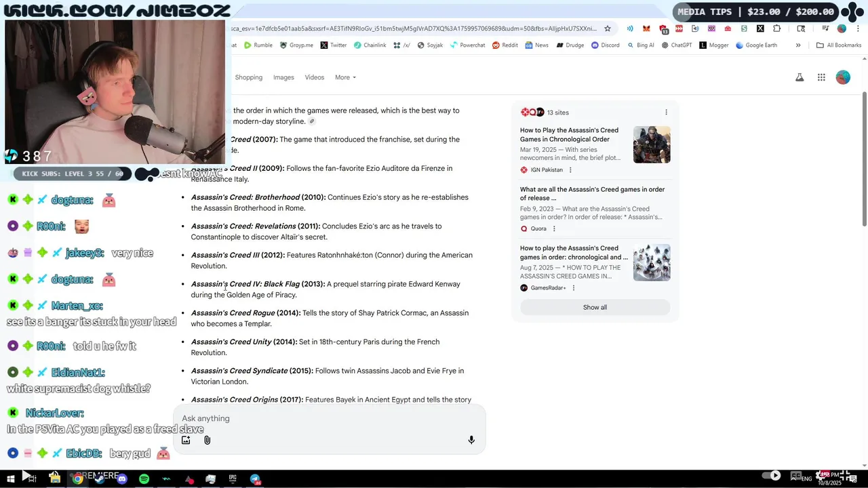Switch to the Shopping search tab
The width and height of the screenshot is (868, 488).
coord(249,77)
